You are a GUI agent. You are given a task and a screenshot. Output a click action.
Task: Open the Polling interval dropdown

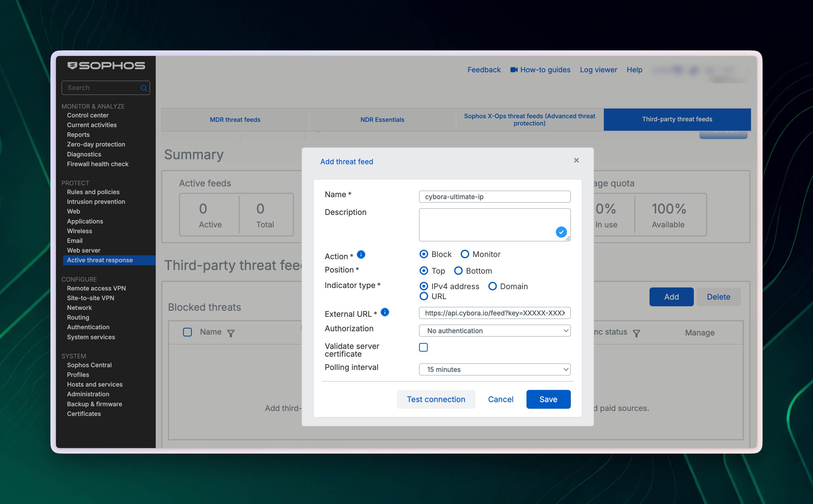[495, 369]
